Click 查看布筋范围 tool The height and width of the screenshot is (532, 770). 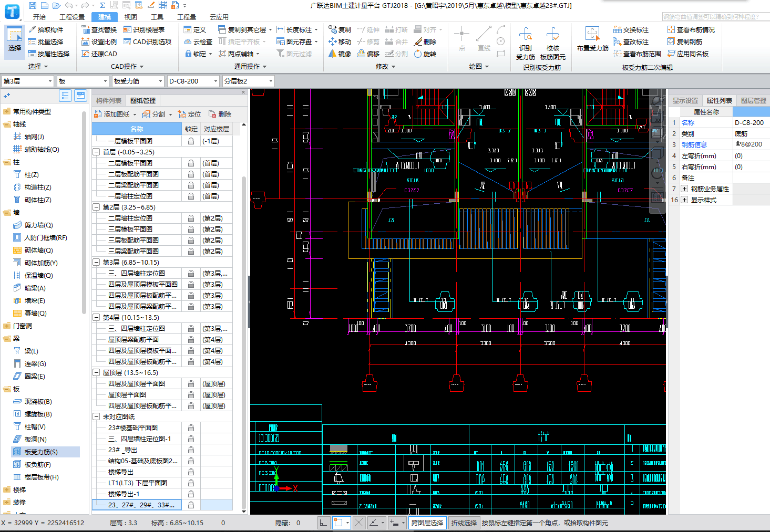point(637,54)
